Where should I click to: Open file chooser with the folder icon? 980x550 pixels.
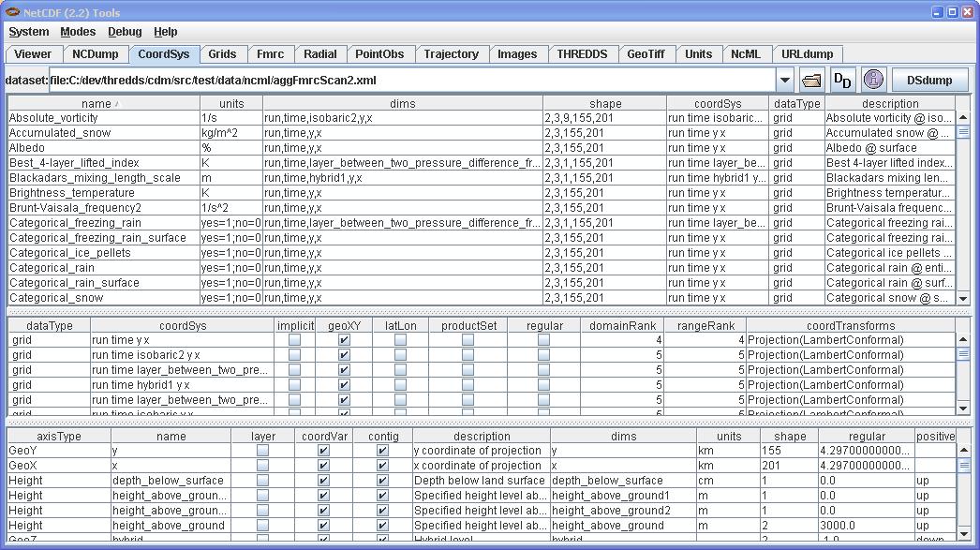[811, 81]
